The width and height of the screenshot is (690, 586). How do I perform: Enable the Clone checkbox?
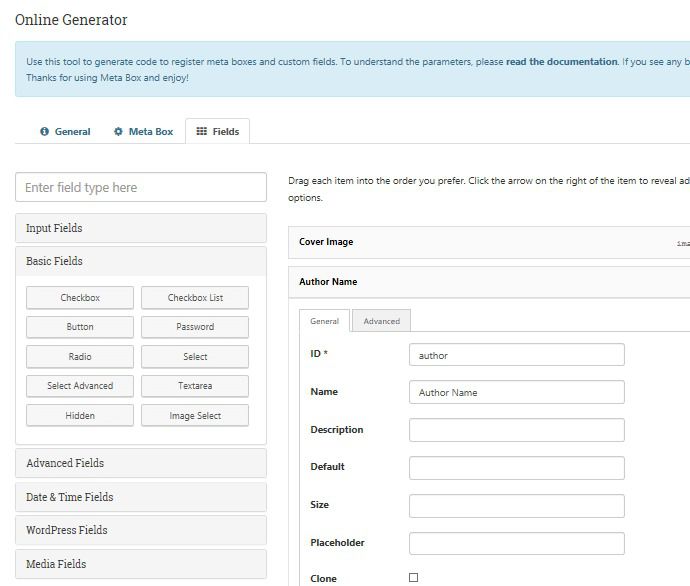coord(413,578)
